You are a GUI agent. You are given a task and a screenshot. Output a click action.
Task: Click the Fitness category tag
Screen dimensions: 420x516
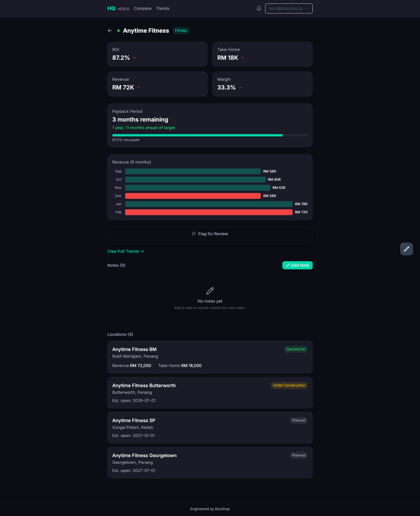(181, 31)
